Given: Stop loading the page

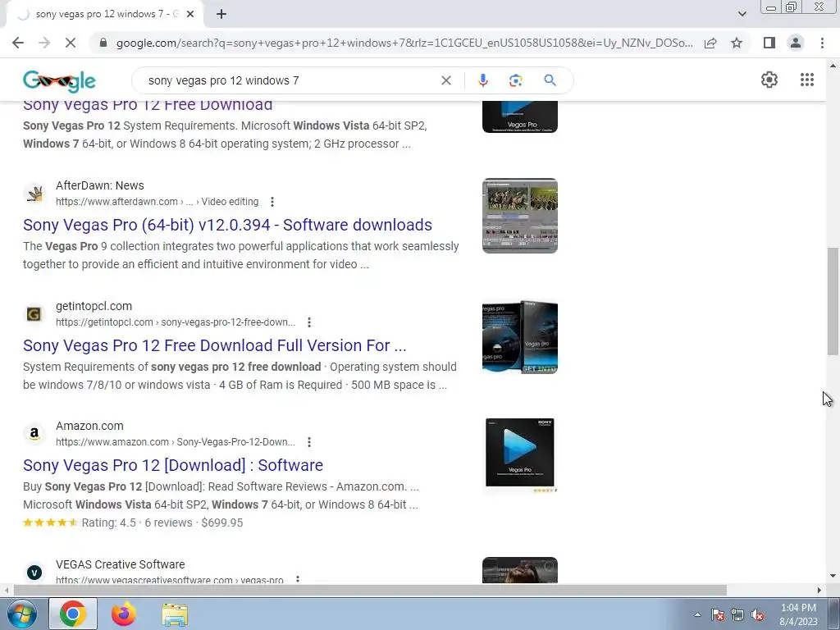Looking at the screenshot, I should pyautogui.click(x=71, y=43).
